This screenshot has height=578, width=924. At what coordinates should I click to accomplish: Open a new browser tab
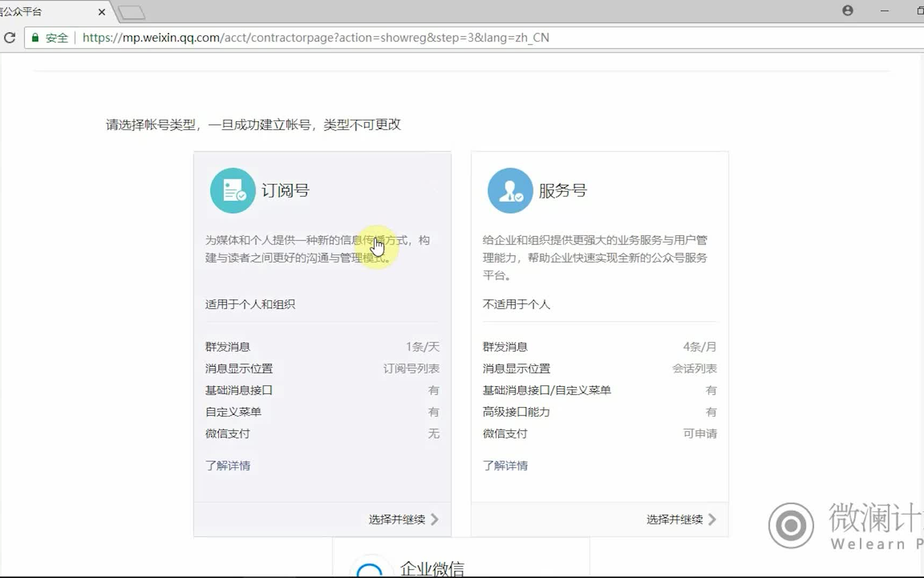coord(132,12)
